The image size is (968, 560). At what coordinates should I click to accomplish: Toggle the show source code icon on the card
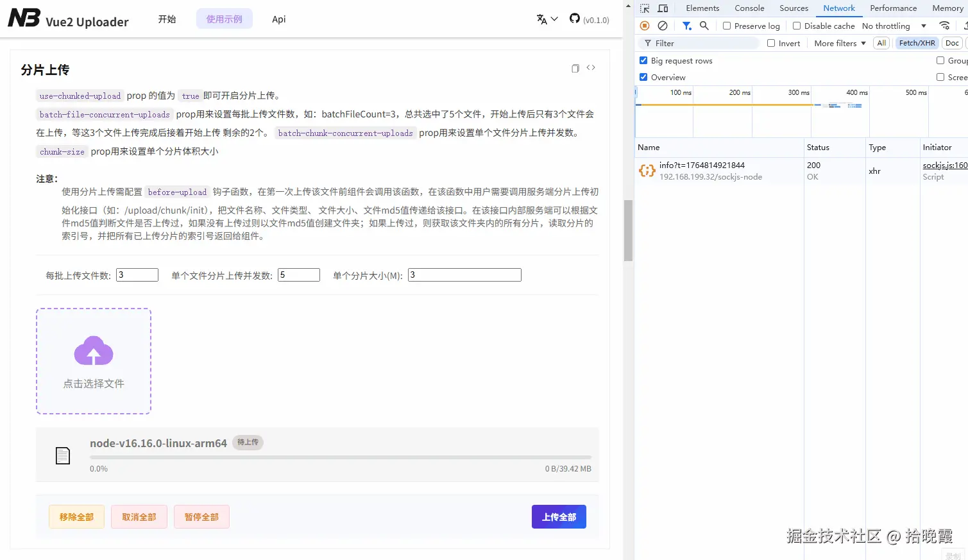pos(591,67)
